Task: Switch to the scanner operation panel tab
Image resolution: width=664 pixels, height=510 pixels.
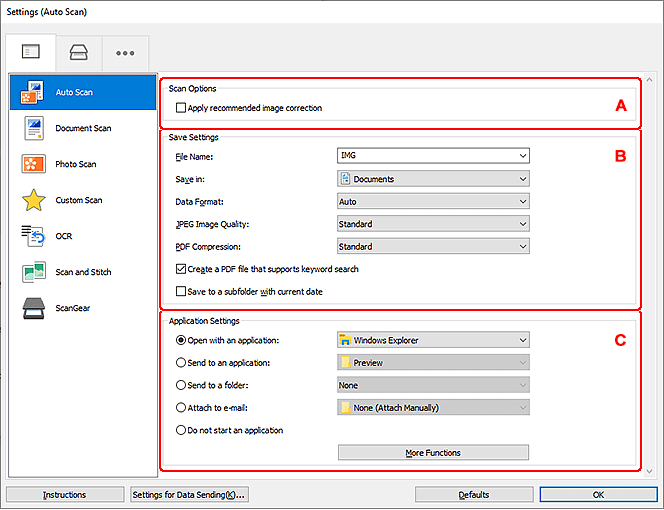Action: [78, 52]
